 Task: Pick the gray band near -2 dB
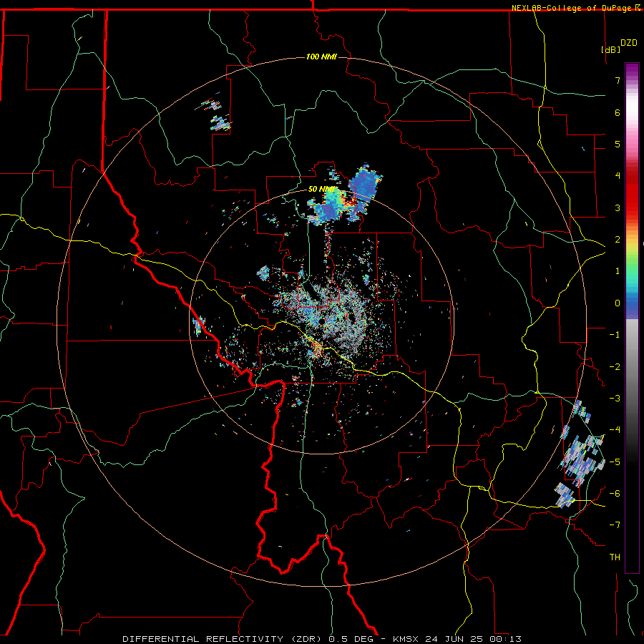tap(632, 367)
